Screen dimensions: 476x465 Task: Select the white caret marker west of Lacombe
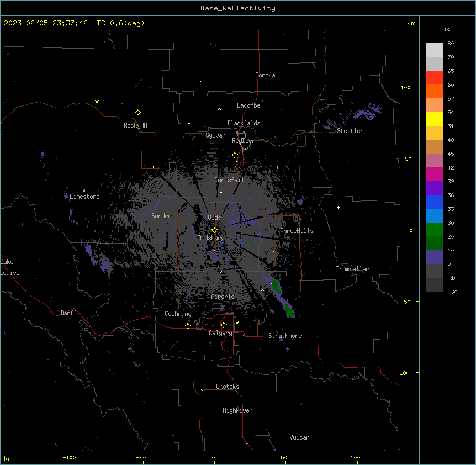(x=219, y=109)
